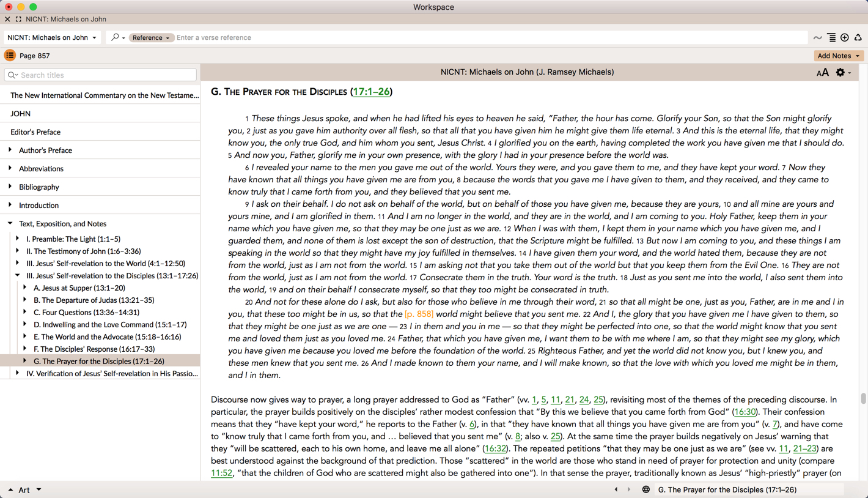Go back with the left history arrow
This screenshot has height=498, width=868.
(616, 489)
